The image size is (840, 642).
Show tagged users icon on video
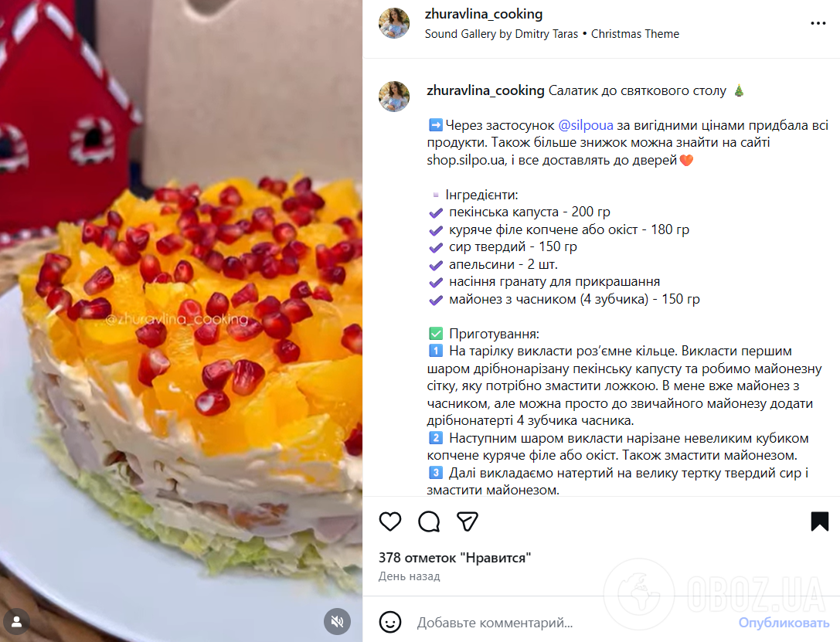(16, 621)
